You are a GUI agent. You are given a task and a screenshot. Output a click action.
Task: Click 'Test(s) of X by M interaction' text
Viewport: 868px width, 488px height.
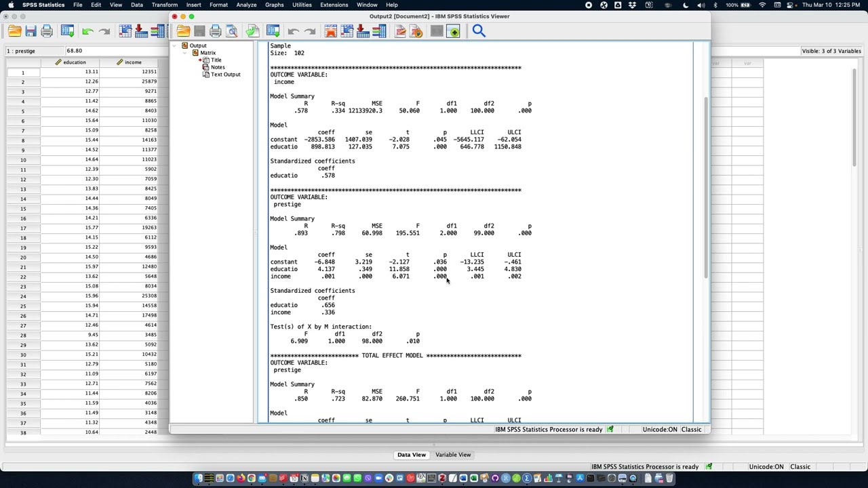[x=321, y=327]
